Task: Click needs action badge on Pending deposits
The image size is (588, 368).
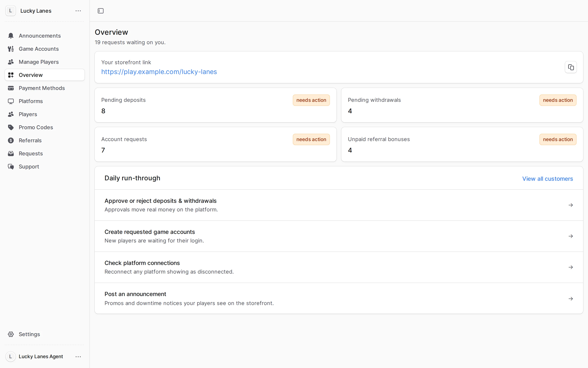Action: click(311, 100)
